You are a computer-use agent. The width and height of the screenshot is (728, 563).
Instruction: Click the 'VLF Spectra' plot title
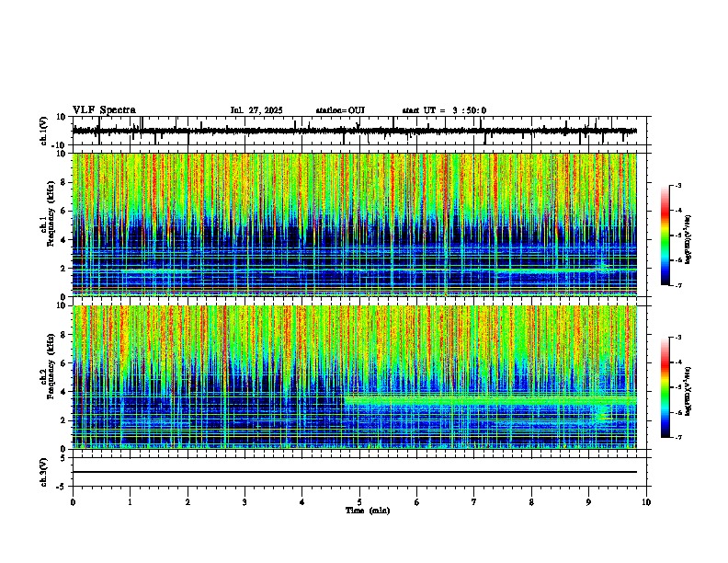click(104, 110)
